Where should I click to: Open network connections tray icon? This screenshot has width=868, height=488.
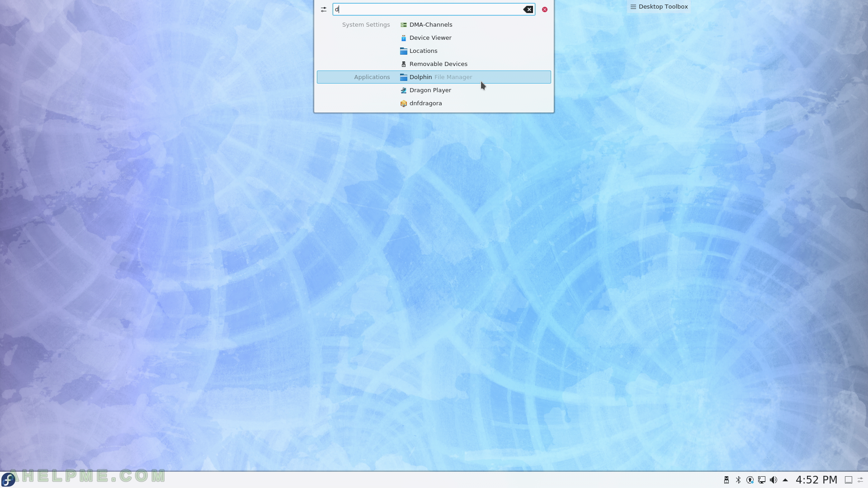[762, 480]
